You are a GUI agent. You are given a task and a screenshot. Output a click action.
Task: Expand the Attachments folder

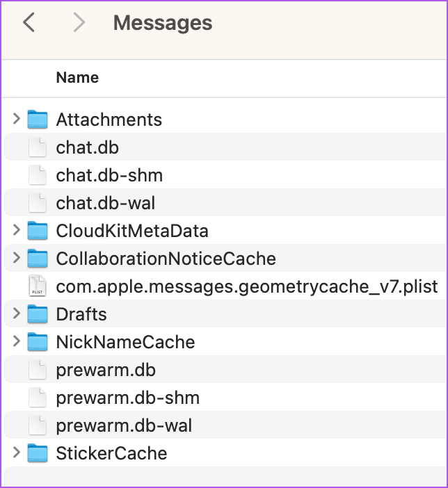[x=17, y=120]
